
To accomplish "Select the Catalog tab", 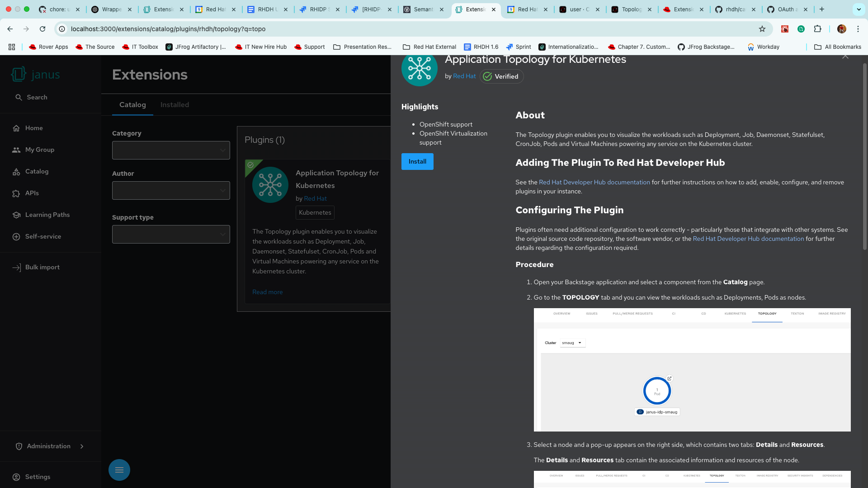I will click(x=132, y=105).
